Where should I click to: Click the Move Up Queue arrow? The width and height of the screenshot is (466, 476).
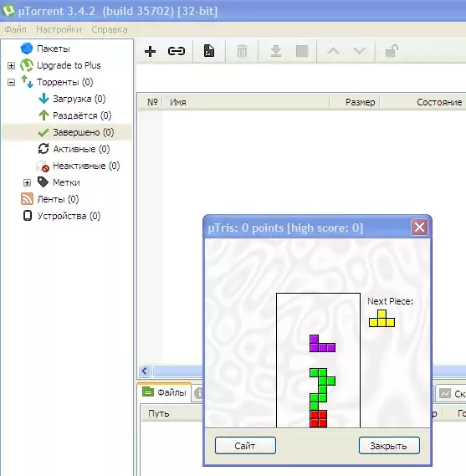pyautogui.click(x=333, y=51)
